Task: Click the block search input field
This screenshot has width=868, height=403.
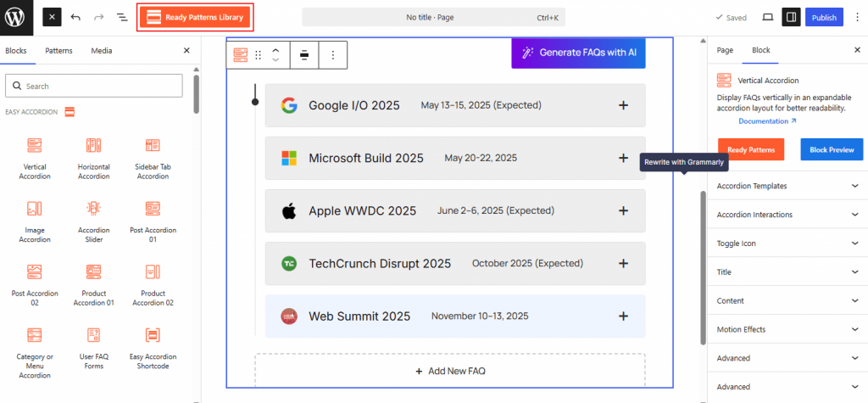Action: click(93, 86)
